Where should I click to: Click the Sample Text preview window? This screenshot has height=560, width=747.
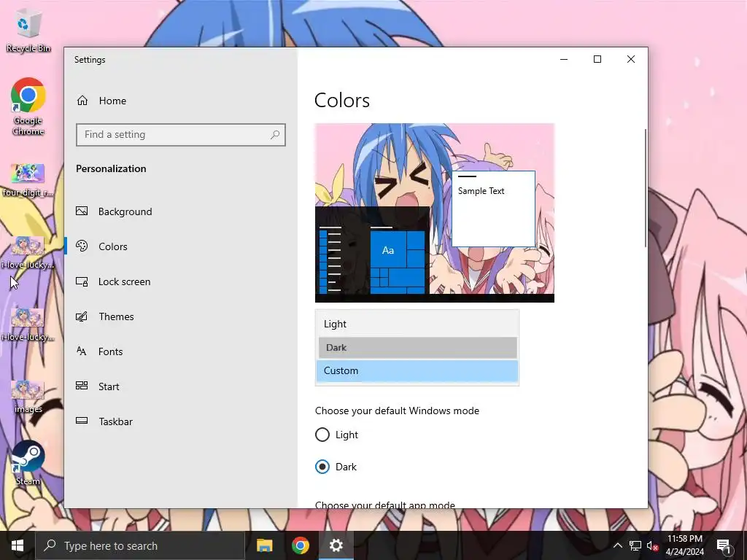pos(493,209)
